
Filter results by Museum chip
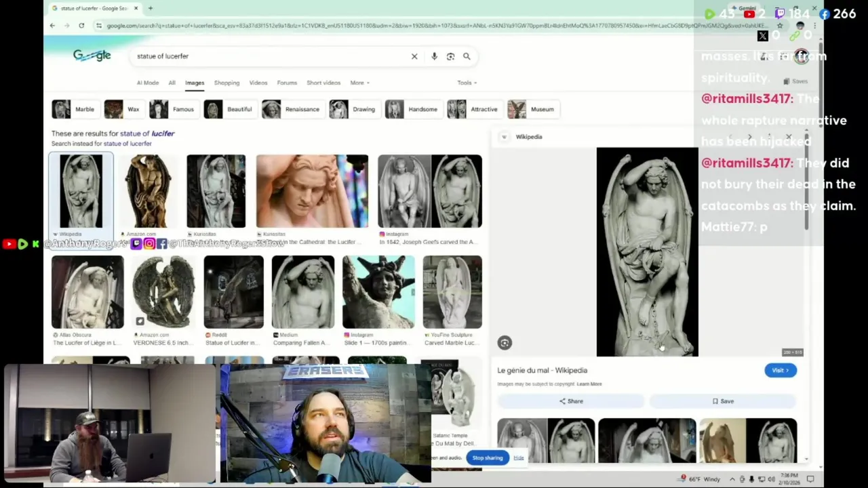pos(532,109)
